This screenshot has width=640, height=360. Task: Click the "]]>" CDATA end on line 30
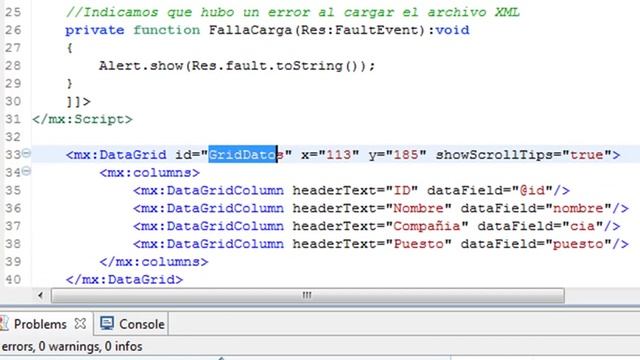pyautogui.click(x=78, y=101)
